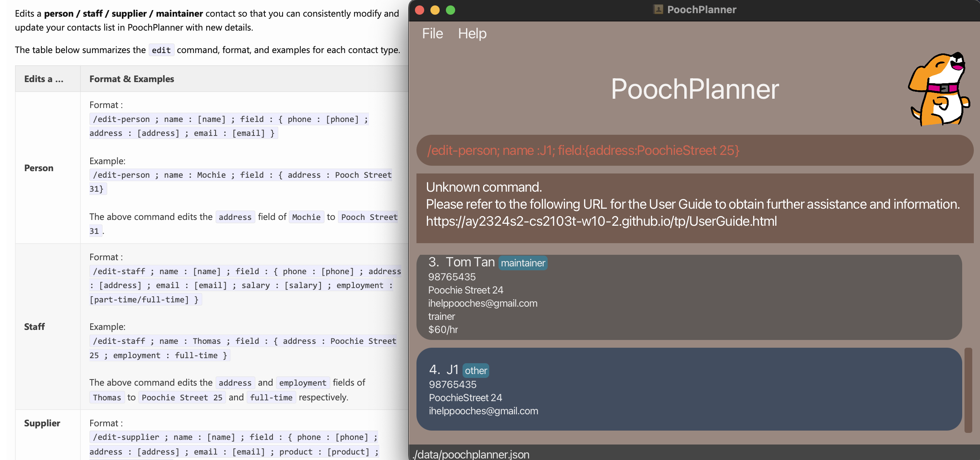980x460 pixels.
Task: Click the Unknown command result message
Action: pyautogui.click(x=484, y=187)
